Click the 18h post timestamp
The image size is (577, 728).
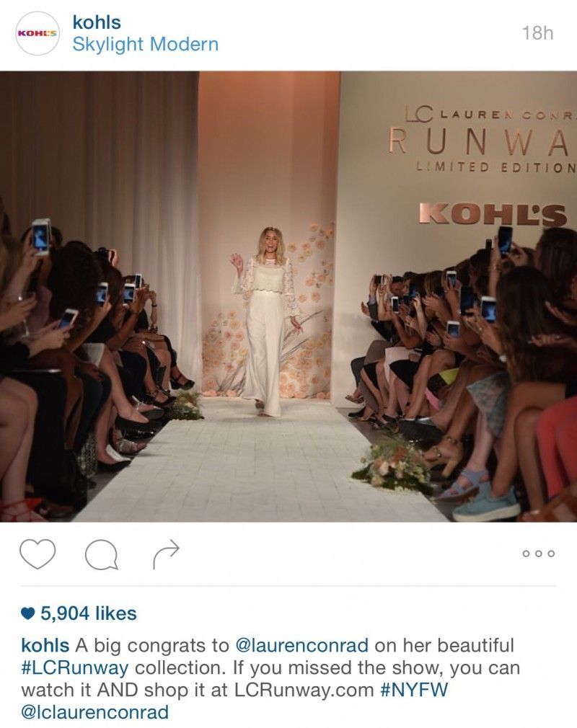point(537,33)
